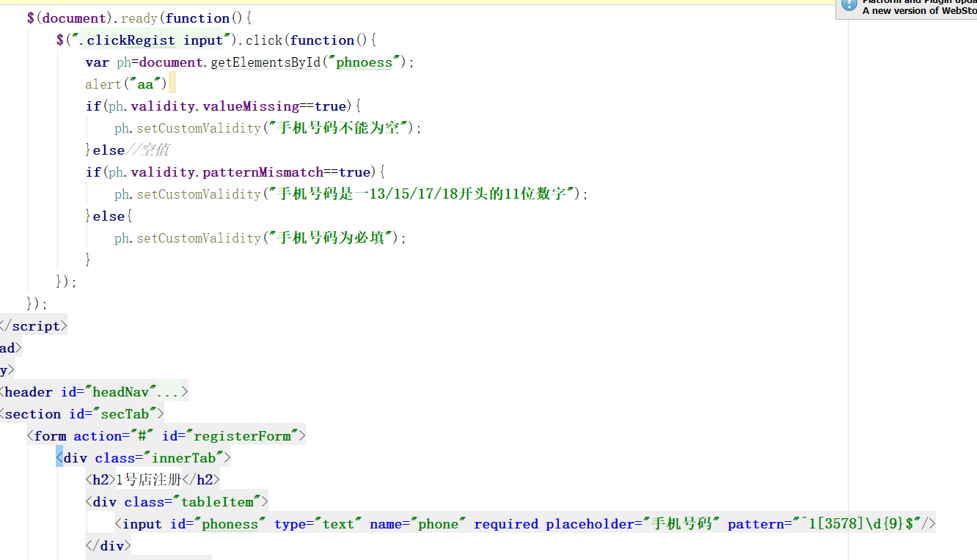The width and height of the screenshot is (977, 560).
Task: Click the 'getElementsById' method name
Action: click(x=266, y=62)
